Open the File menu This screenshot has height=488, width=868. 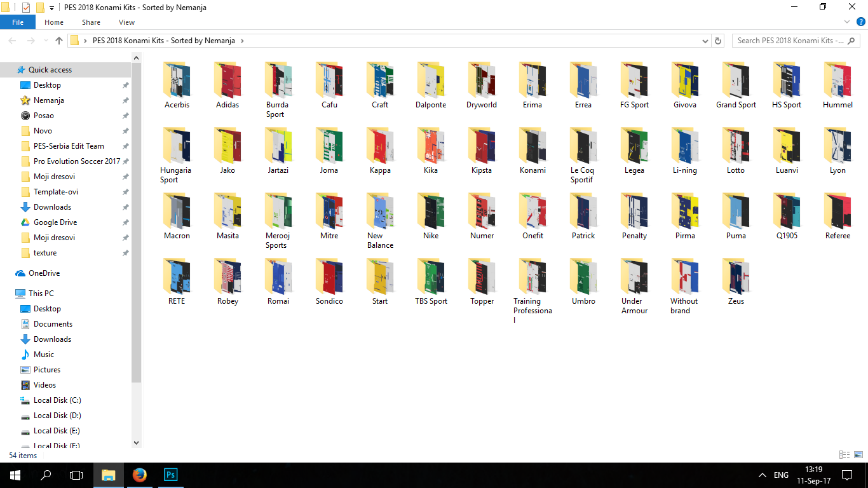18,22
